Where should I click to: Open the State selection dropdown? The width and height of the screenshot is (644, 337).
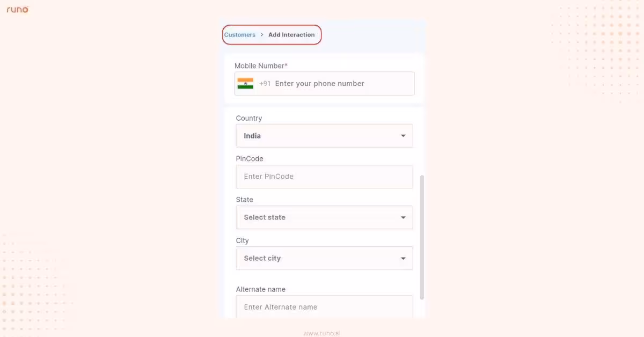coord(324,217)
